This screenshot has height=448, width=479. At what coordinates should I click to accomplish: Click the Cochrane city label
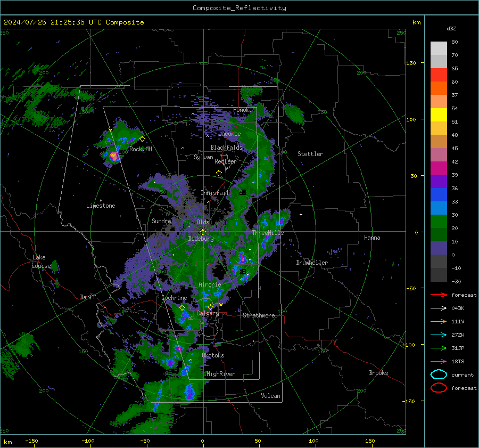pyautogui.click(x=174, y=298)
